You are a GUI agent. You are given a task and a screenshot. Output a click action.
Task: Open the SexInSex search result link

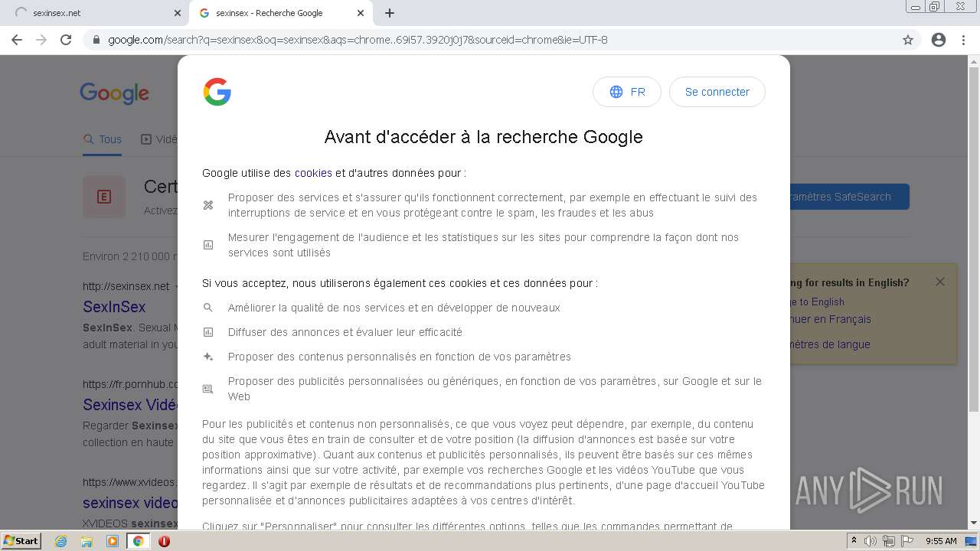(x=114, y=307)
